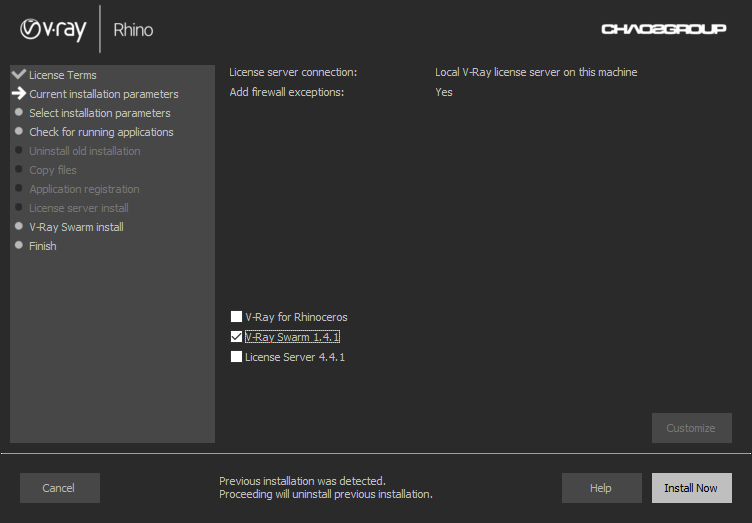Screen dimensions: 752x523
Task: Select the Current installation parameters step
Action: 104,94
